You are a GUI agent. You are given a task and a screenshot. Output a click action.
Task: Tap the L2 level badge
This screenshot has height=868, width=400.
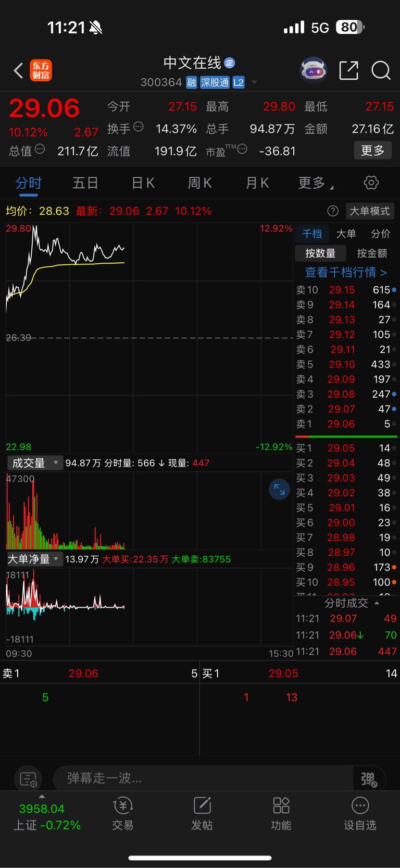pyautogui.click(x=239, y=82)
